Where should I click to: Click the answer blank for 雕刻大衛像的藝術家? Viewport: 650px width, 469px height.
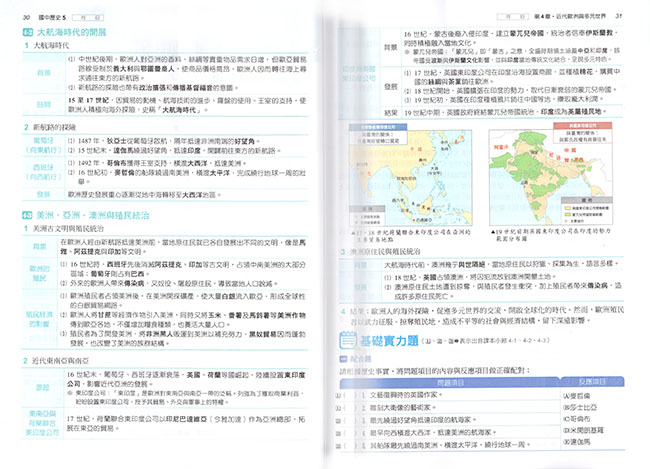[350, 408]
